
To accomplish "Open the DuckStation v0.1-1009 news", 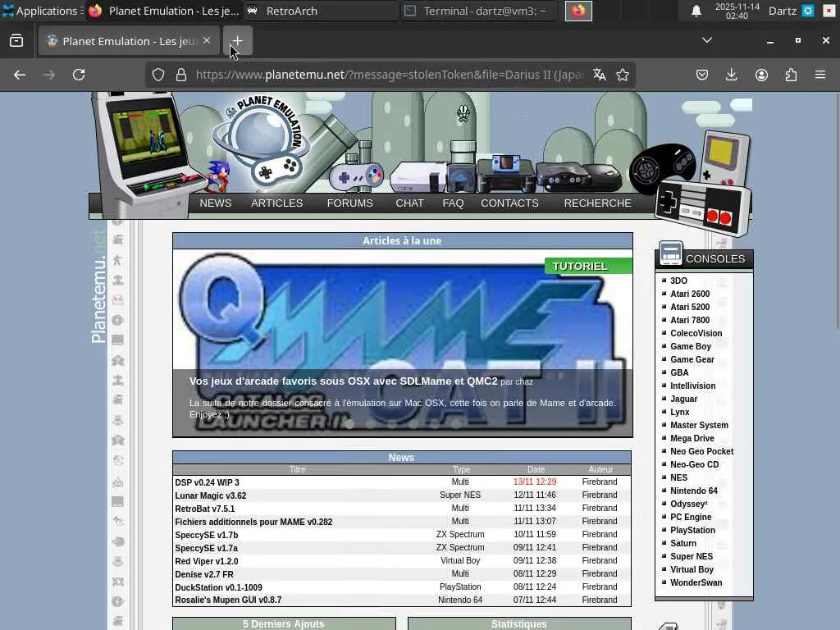I will pos(218,587).
